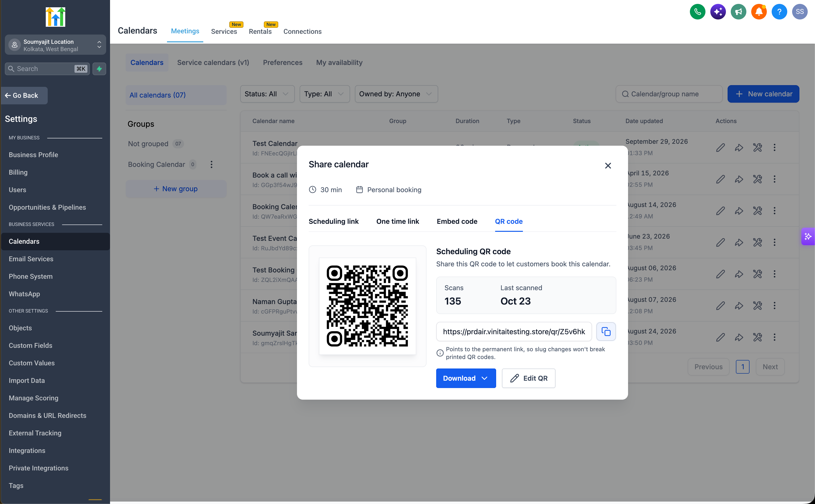Click the Edit QR button
The width and height of the screenshot is (815, 504).
click(x=528, y=378)
